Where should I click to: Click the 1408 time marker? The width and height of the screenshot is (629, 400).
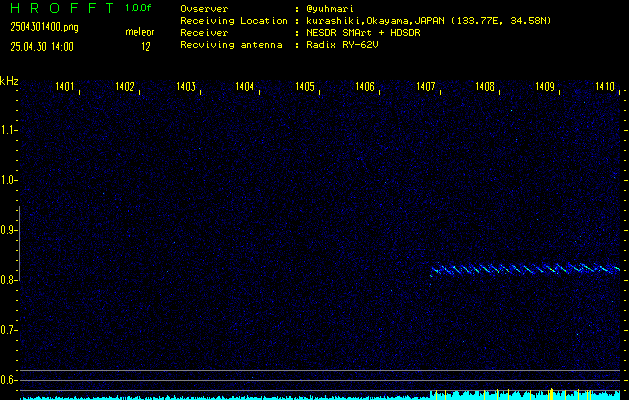pos(485,86)
